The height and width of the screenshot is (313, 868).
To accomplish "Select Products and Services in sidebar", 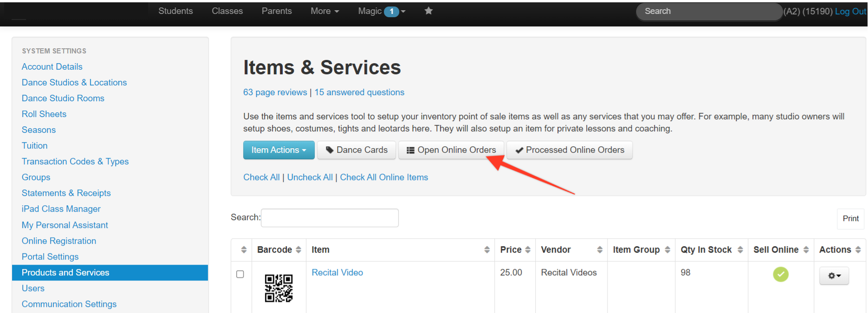I will click(x=110, y=273).
